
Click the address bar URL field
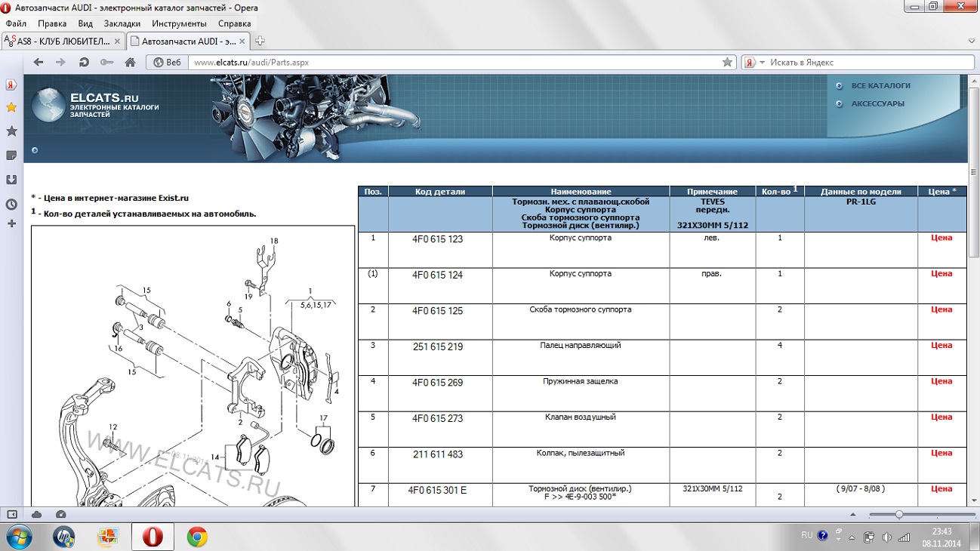tap(453, 63)
